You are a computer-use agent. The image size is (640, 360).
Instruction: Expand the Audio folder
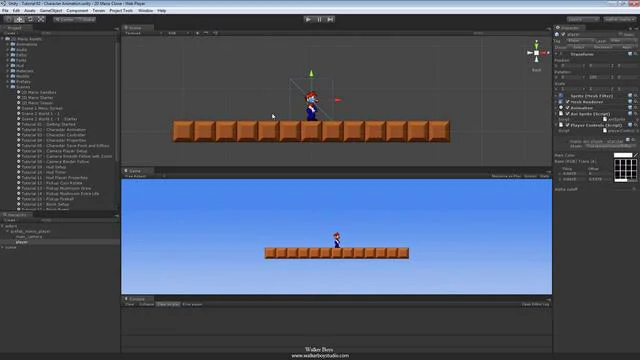[8, 49]
